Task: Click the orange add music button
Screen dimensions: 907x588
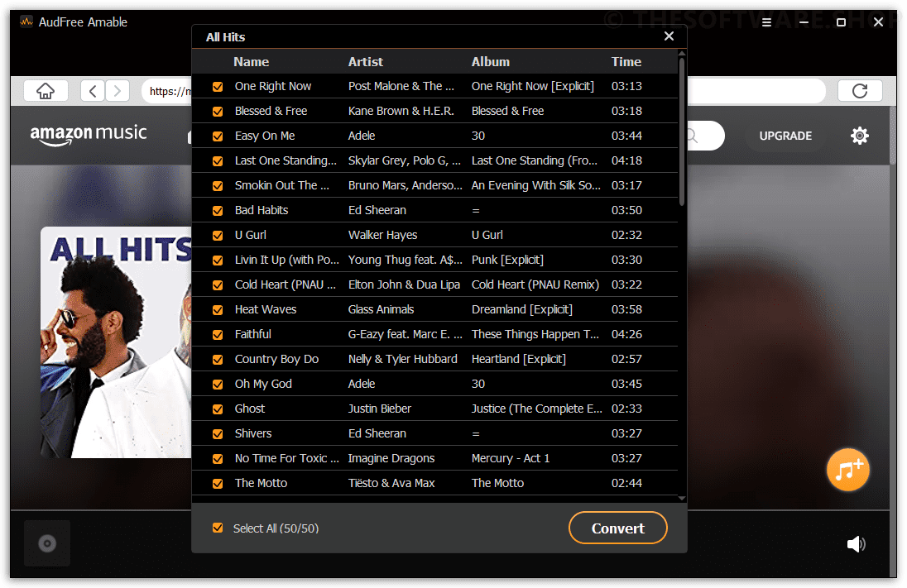Action: pyautogui.click(x=848, y=470)
